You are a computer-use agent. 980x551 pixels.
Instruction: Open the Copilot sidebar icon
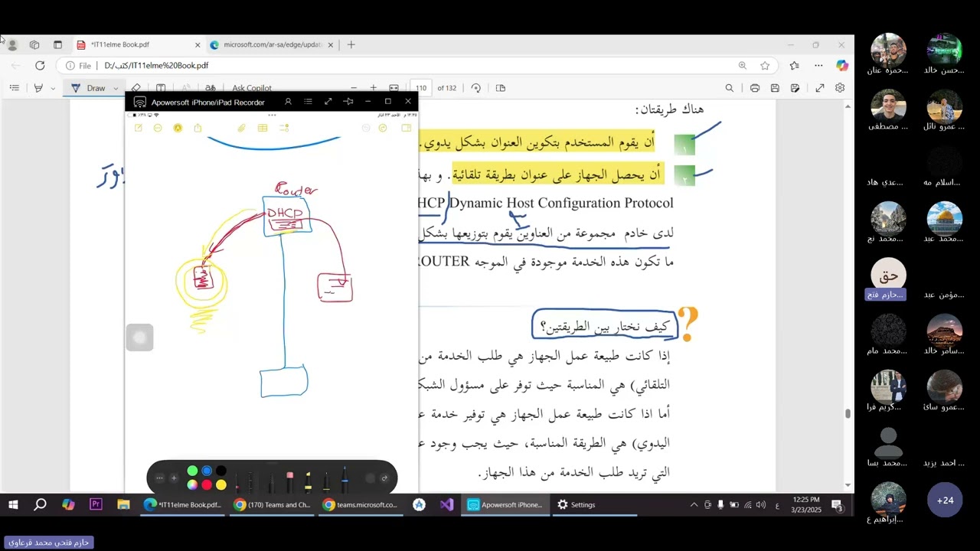pos(842,66)
